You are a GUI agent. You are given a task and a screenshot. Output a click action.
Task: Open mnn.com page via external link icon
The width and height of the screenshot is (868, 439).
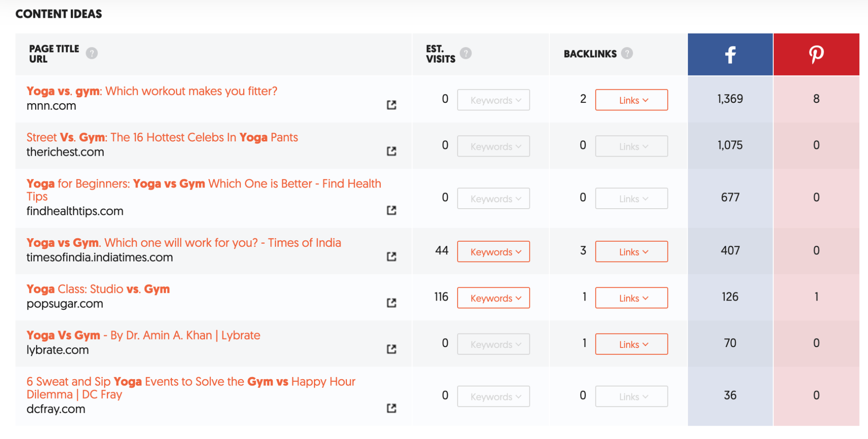coord(391,105)
